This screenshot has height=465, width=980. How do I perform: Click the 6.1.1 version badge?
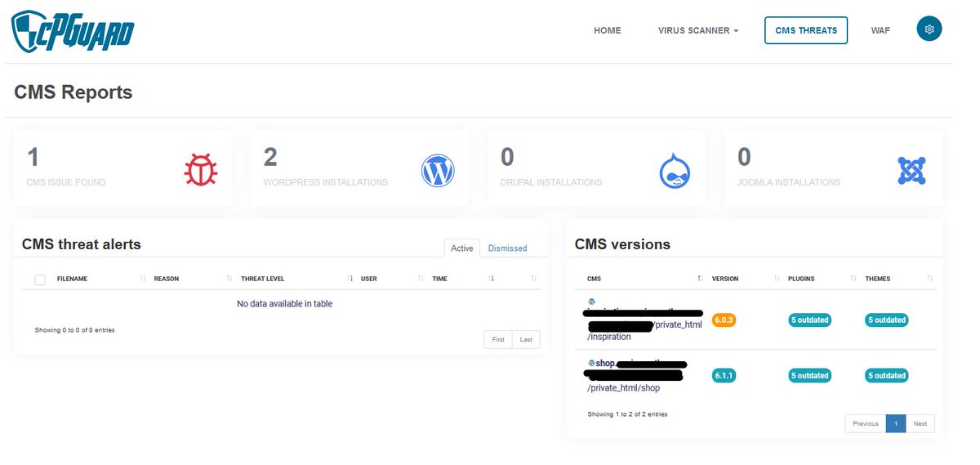pos(724,376)
